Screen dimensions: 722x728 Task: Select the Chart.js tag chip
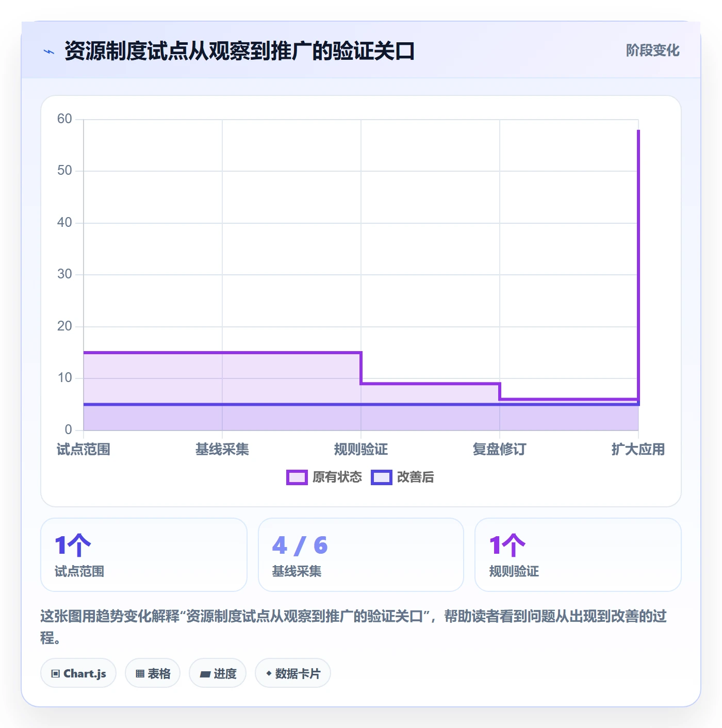pos(78,673)
